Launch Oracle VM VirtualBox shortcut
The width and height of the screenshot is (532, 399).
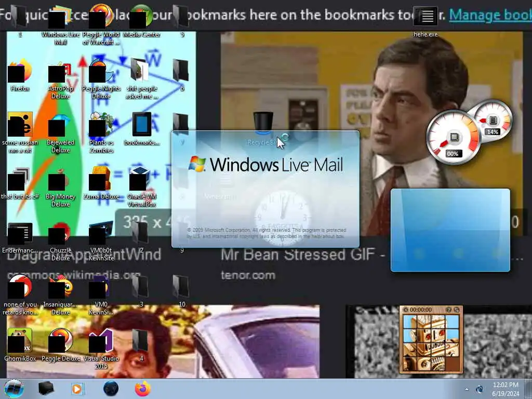tap(141, 187)
